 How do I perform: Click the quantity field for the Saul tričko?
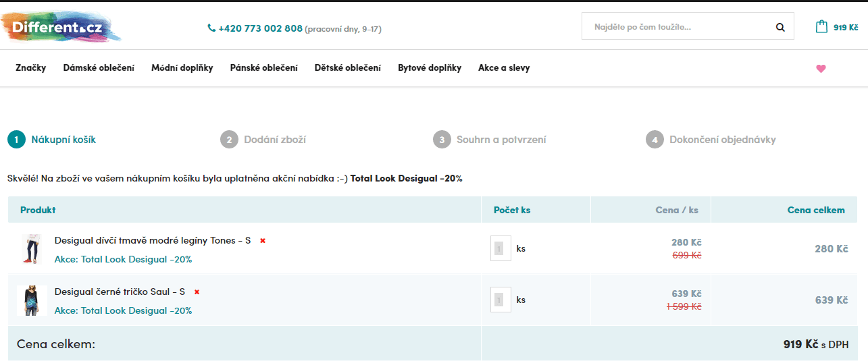pos(501,300)
